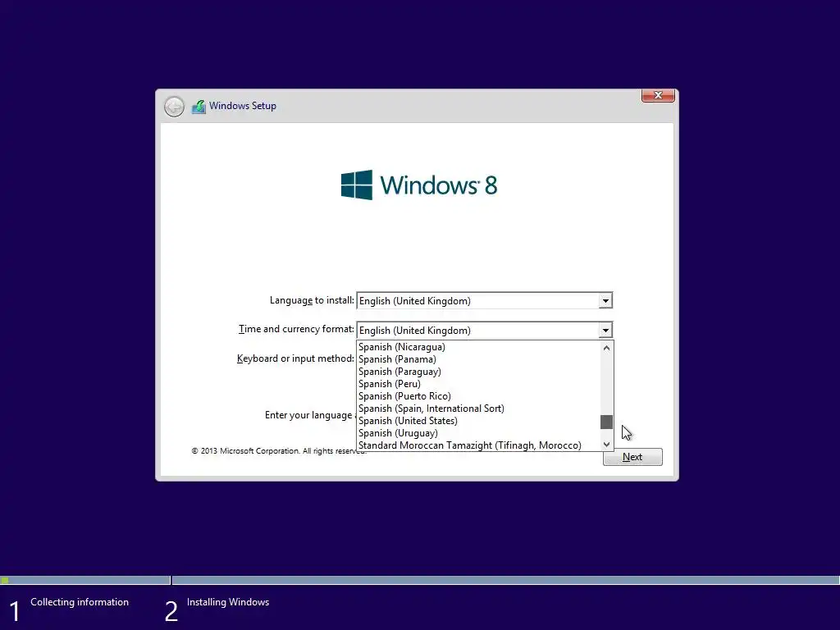Viewport: 840px width, 630px height.
Task: Select Spanish (Nicaragua) from the list
Action: 478,347
